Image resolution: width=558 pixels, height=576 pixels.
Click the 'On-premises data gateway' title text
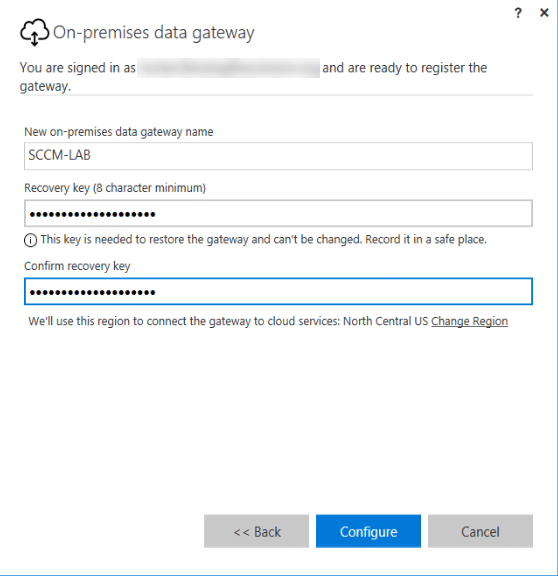[154, 33]
